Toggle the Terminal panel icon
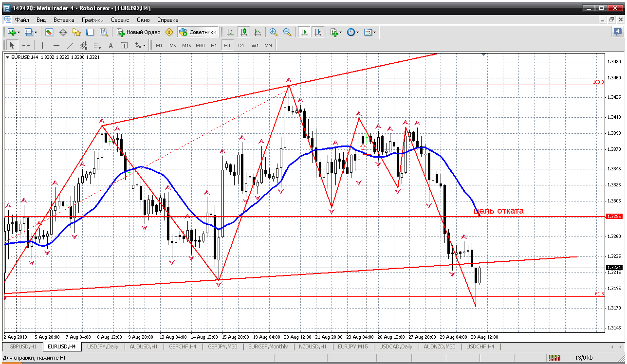 pos(90,32)
